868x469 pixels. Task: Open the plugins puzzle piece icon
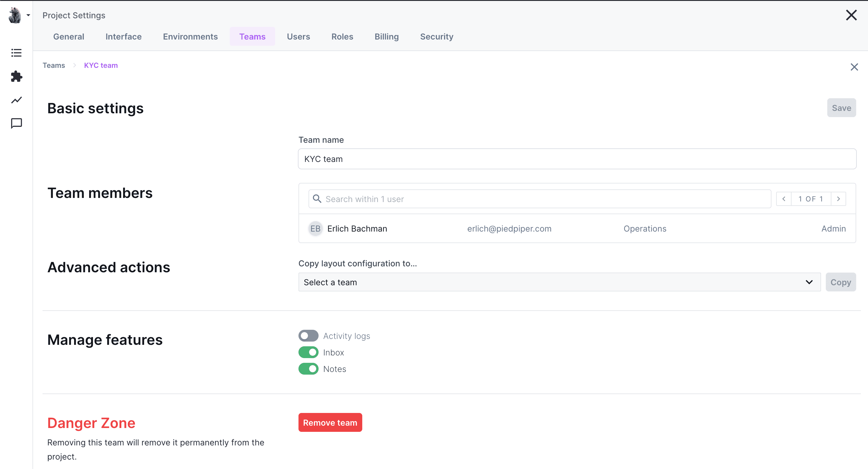click(16, 76)
